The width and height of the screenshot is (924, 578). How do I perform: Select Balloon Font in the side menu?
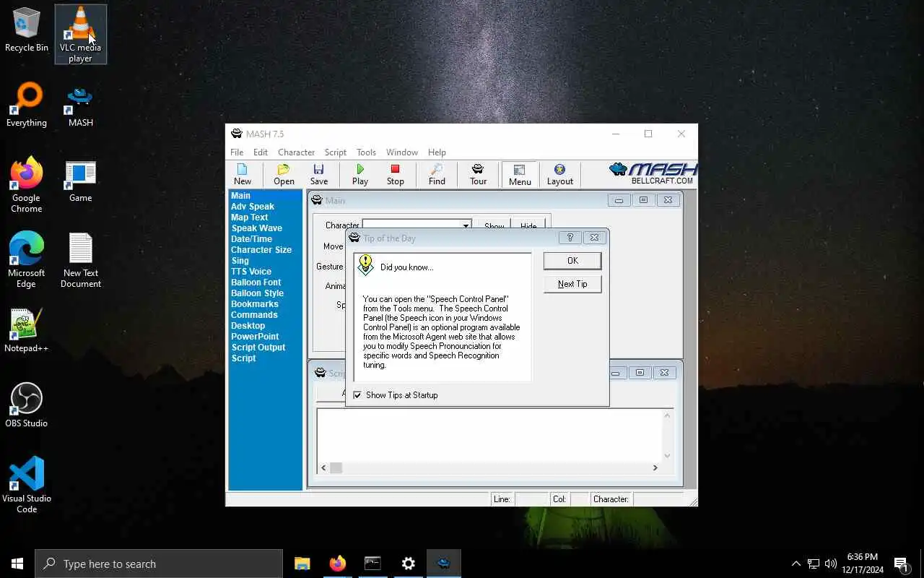256,282
